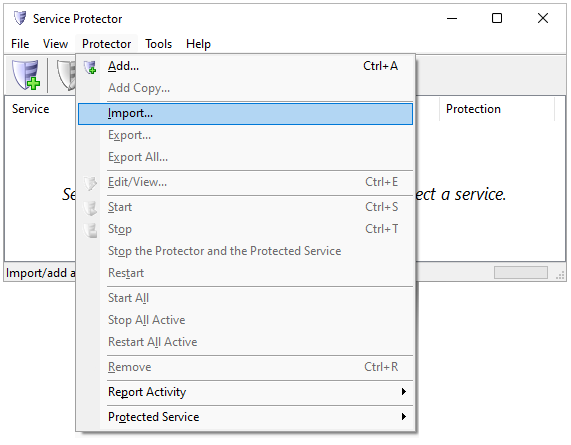Click the icon beside Stop menu item
Viewport: 571px width, 445px height.
[x=90, y=230]
